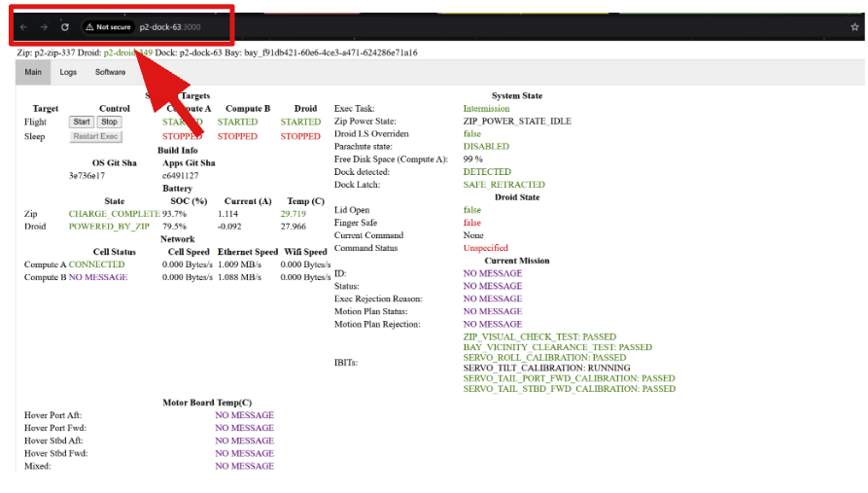Click the Zip SOC value 93.7%
The height and width of the screenshot is (493, 868).
[174, 214]
